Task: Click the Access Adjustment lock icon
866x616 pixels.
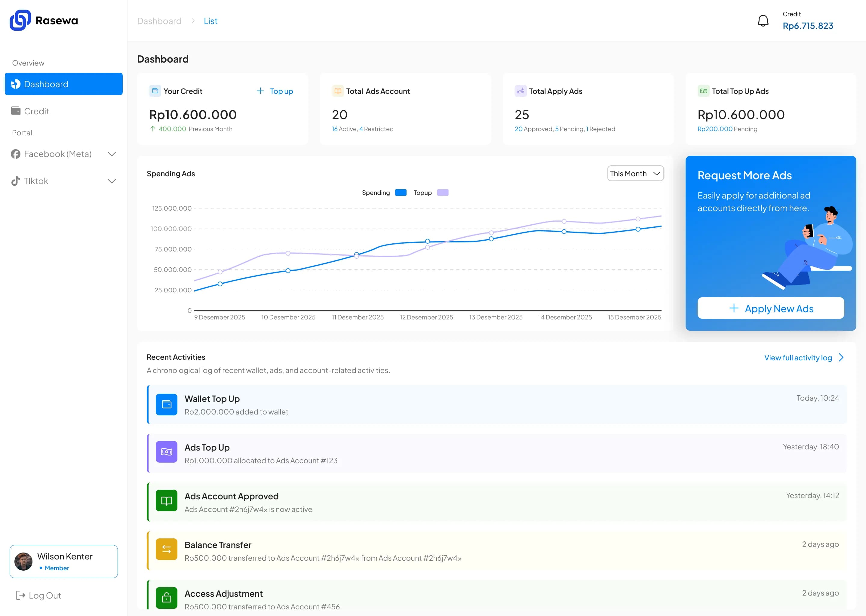Action: [167, 598]
